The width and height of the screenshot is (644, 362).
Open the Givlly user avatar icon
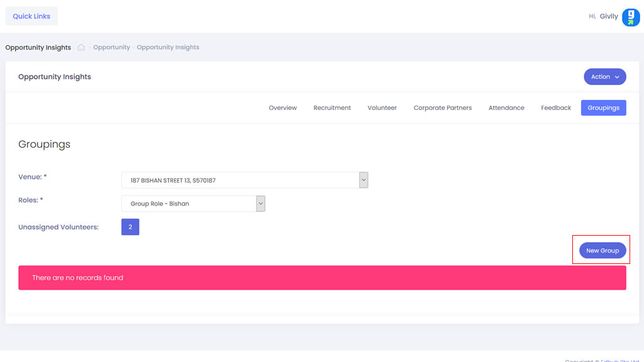[630, 17]
